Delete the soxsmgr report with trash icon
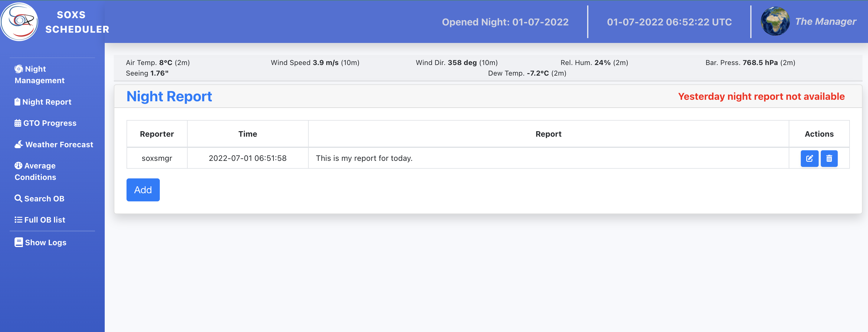The height and width of the screenshot is (332, 868). click(x=829, y=158)
